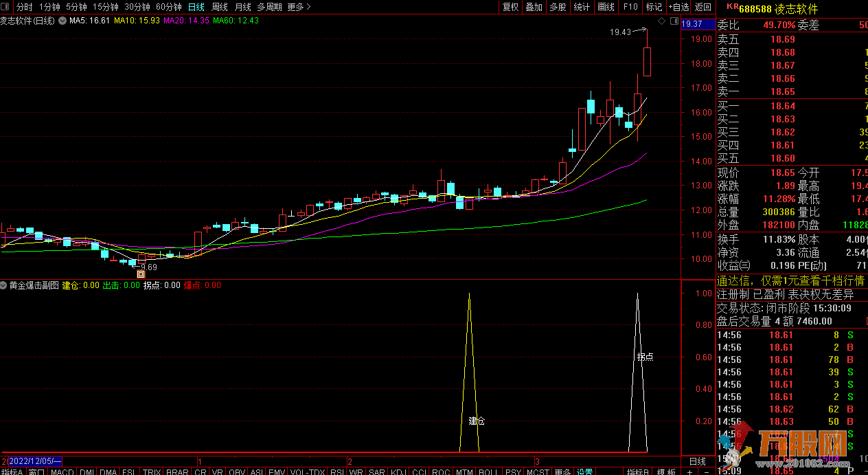This screenshot has width=868, height=475.
Task: Switch to 分时 view
Action: (25, 7)
